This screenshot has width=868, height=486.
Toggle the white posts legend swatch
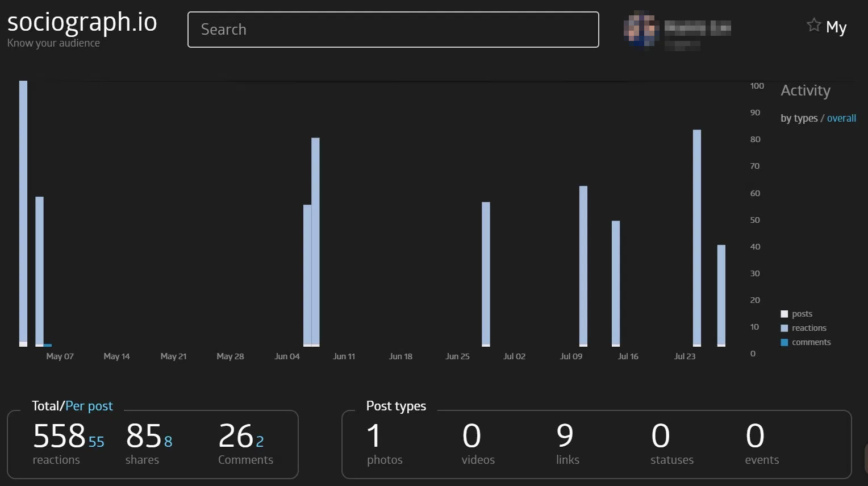click(784, 314)
